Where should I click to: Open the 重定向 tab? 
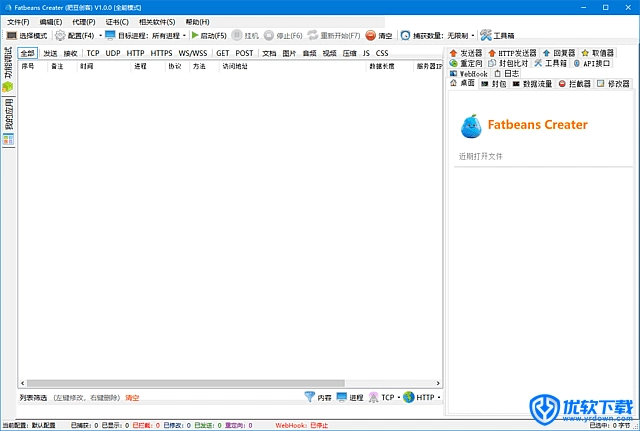click(x=466, y=63)
